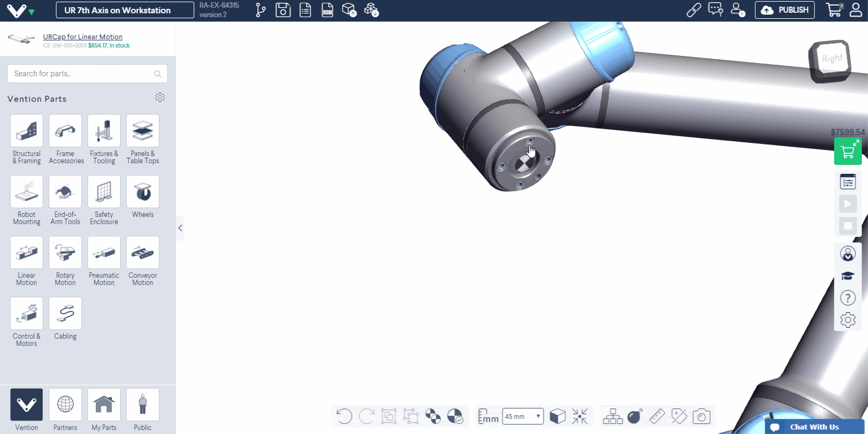Click the play simulation button
Screen dimensions: 868x434
click(848, 204)
